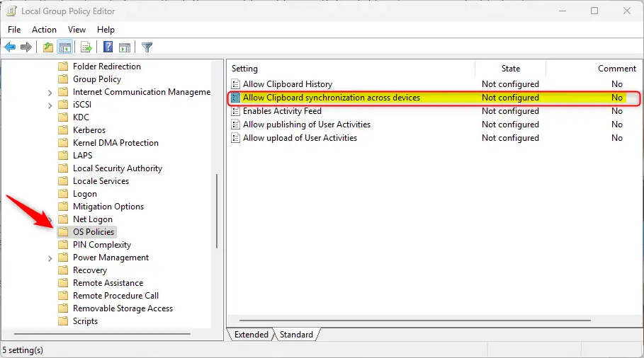The height and width of the screenshot is (358, 644).
Task: Select Mitigation Options tree item
Action: (108, 207)
